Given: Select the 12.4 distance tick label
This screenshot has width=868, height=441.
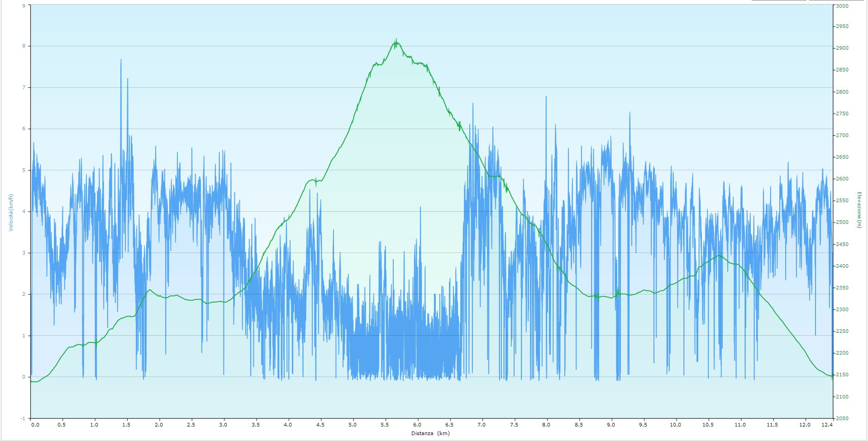Looking at the screenshot, I should click(x=827, y=425).
